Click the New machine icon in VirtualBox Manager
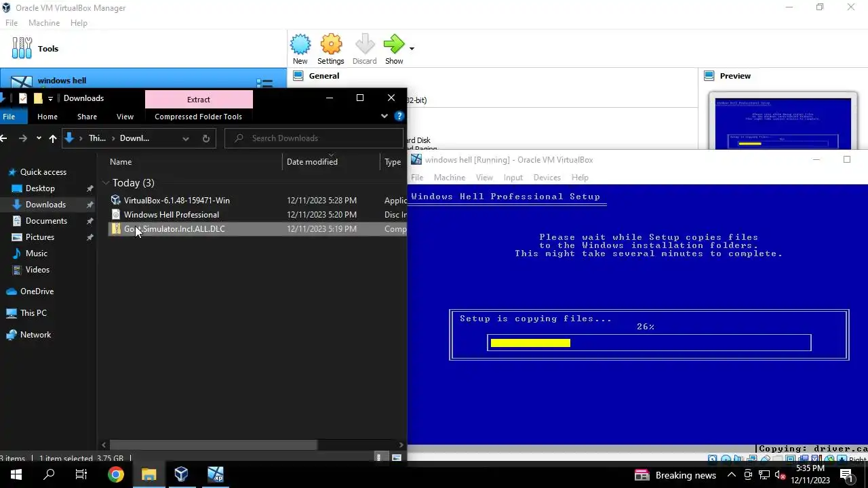This screenshot has height=488, width=868. pos(300,45)
